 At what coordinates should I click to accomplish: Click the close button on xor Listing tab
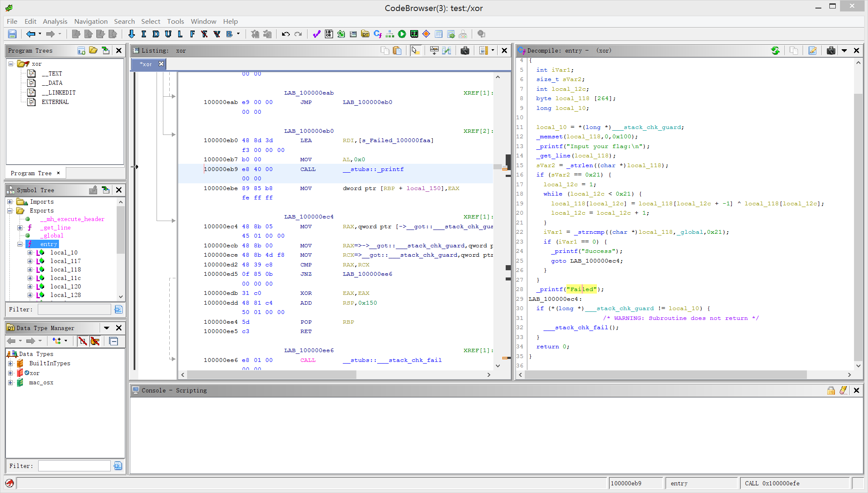162,64
